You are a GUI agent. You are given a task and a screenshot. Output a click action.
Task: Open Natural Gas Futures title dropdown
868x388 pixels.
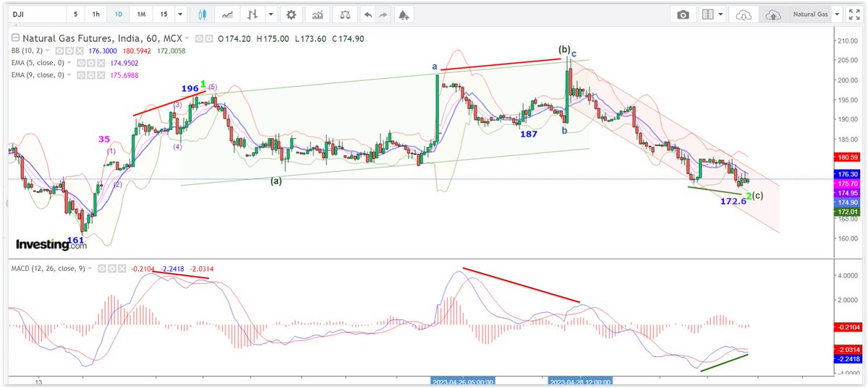(x=187, y=38)
